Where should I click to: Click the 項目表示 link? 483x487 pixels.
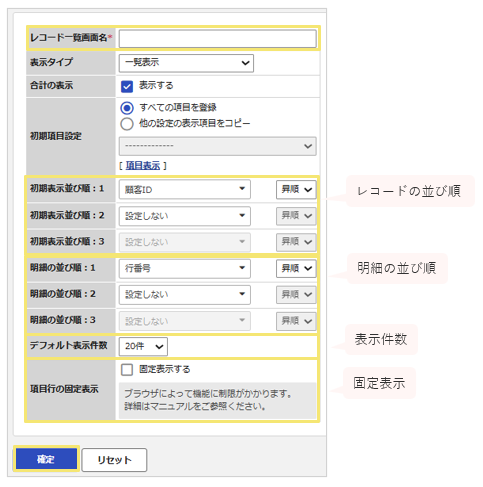[x=143, y=166]
